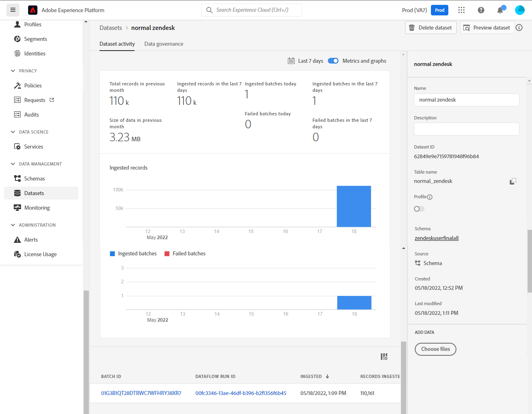The image size is (532, 414).
Task: Open zendeskuserfinalall schema link
Action: pyautogui.click(x=437, y=238)
